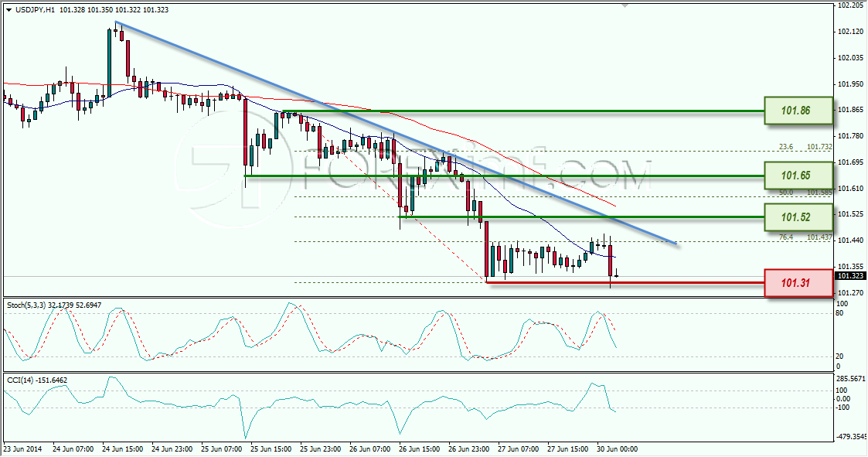Select the tall green candle at 24 Jun 15:00
Screen dimensions: 868x457
[x=109, y=63]
